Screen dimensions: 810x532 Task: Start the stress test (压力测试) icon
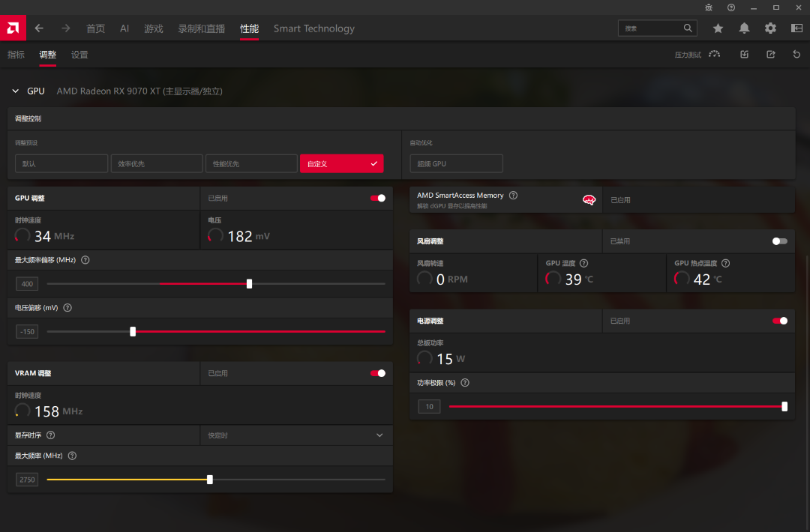click(714, 55)
